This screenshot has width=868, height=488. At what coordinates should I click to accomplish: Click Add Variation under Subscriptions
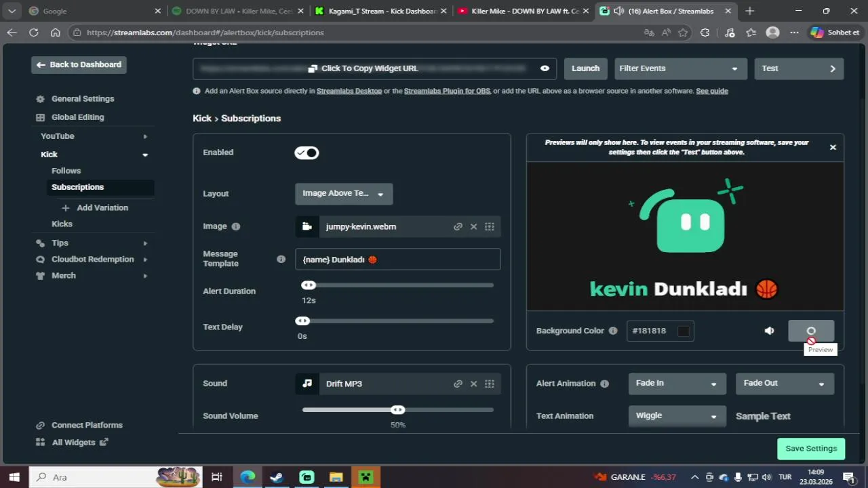(x=95, y=208)
